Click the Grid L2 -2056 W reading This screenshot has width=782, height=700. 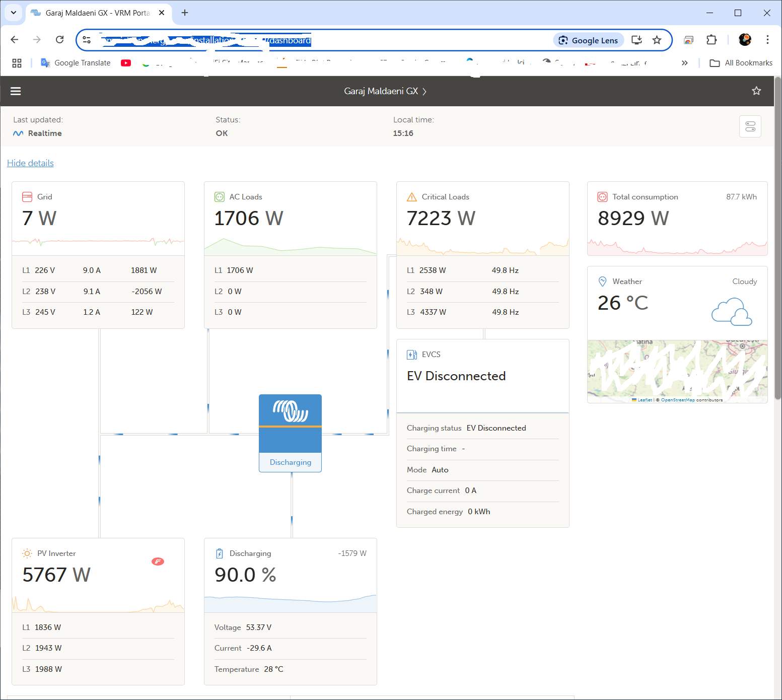coord(147,292)
